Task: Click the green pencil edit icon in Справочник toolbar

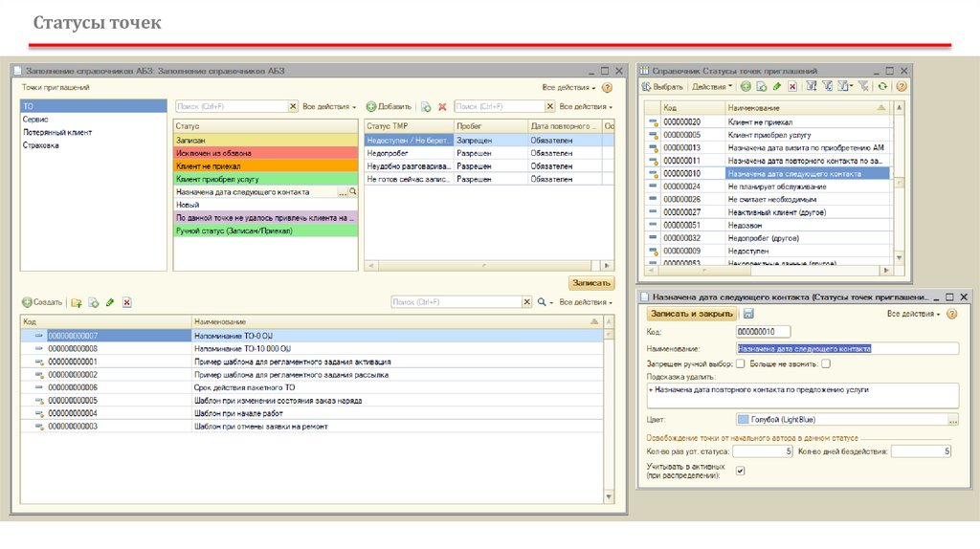Action: click(776, 86)
